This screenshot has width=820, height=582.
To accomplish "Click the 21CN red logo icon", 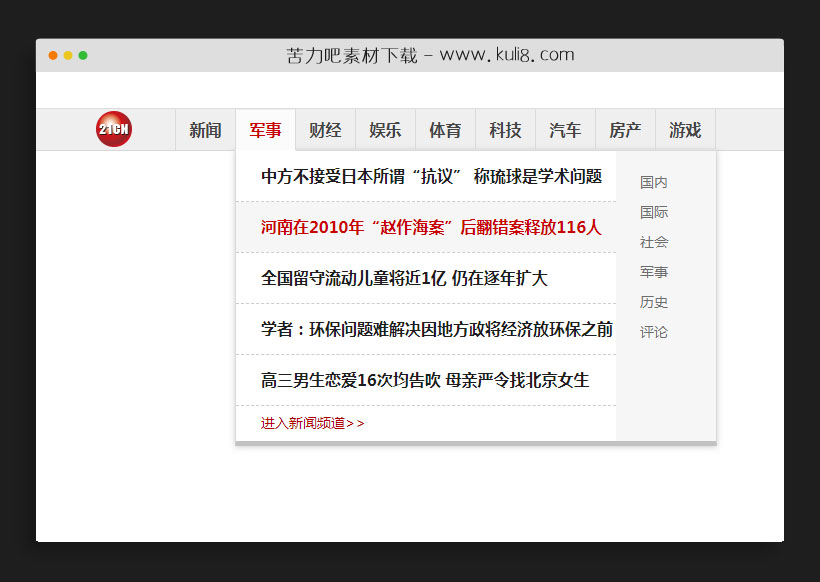I will pos(113,129).
